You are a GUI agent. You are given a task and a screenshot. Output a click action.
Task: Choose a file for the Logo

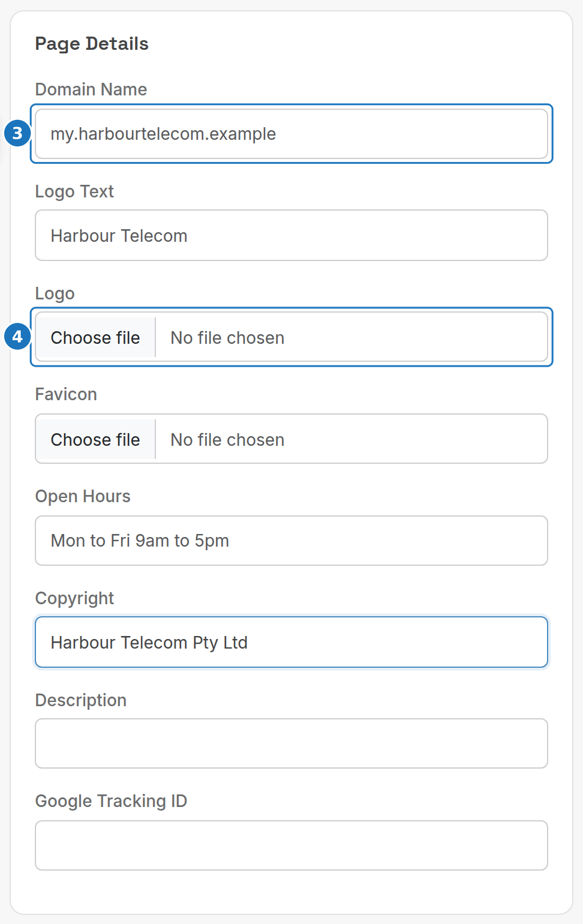(95, 338)
